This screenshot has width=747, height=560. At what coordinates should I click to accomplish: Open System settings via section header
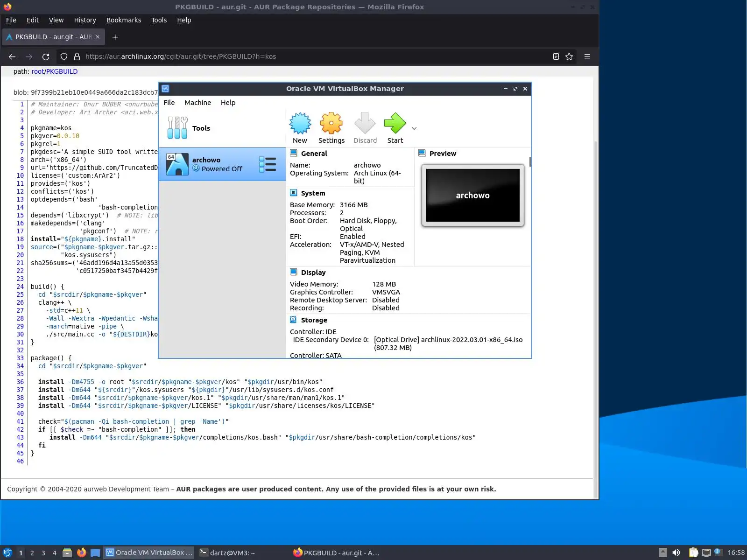click(313, 193)
